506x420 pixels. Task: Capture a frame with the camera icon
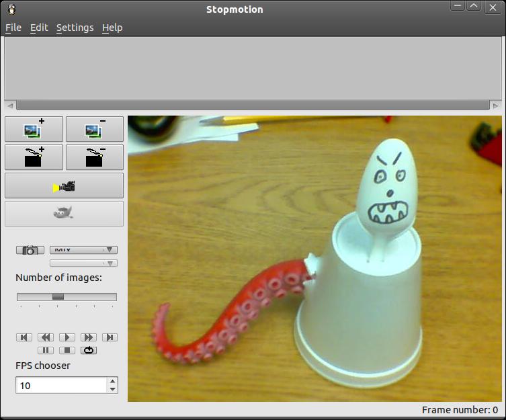(30, 250)
